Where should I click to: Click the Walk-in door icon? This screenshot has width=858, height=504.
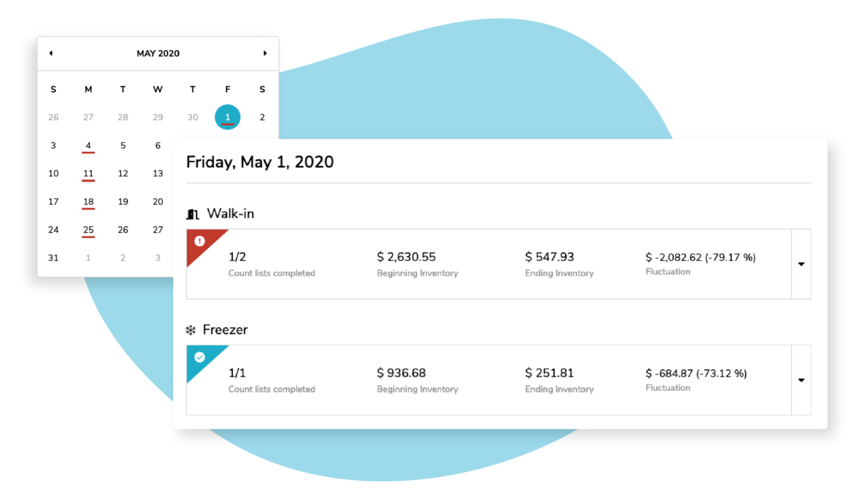click(192, 214)
